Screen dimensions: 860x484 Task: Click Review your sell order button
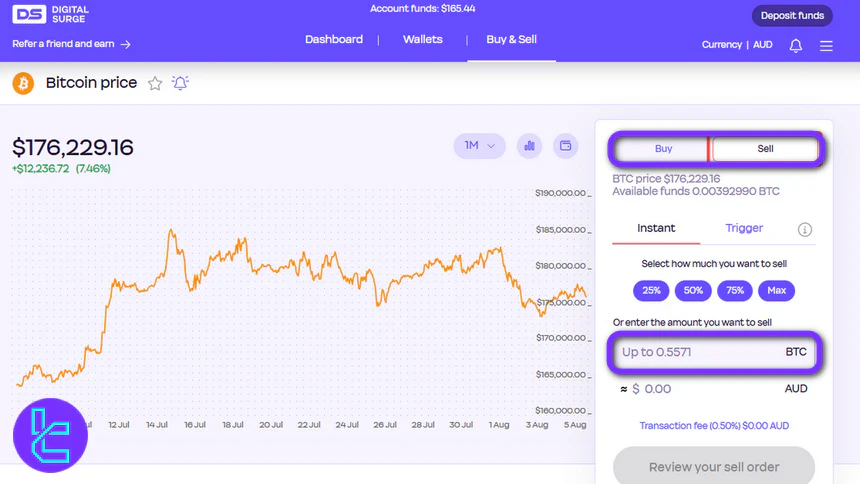(714, 466)
